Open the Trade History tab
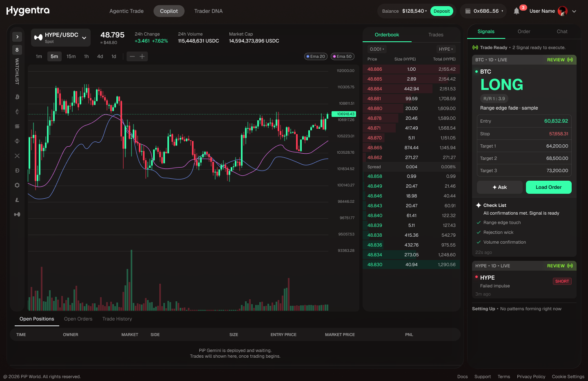This screenshot has width=588, height=381. click(x=117, y=319)
